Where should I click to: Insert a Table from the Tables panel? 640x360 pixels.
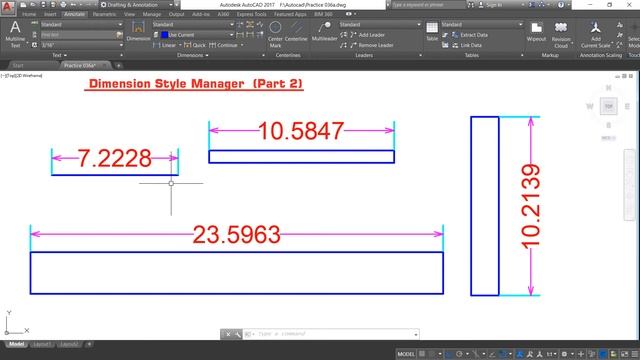tap(432, 31)
